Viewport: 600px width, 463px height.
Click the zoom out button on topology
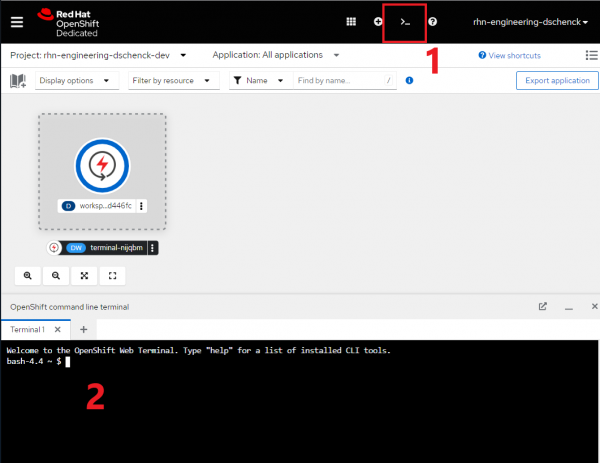click(x=56, y=275)
